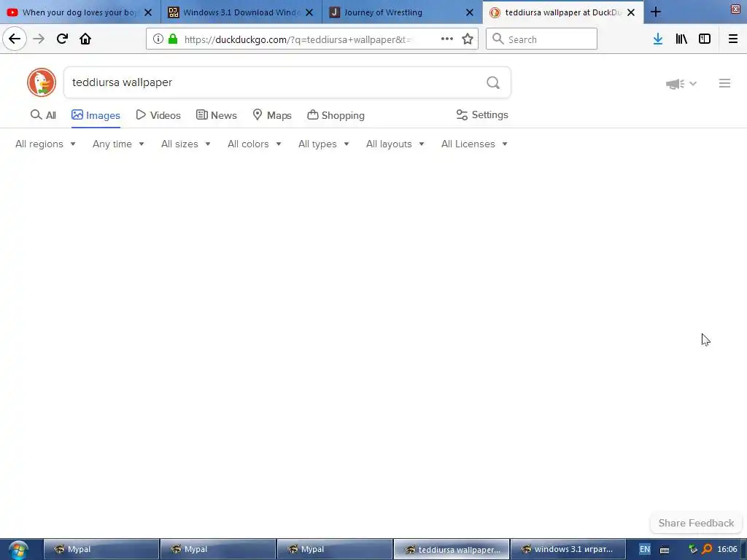This screenshot has width=747, height=560.
Task: Open the Windows Start button
Action: click(18, 550)
